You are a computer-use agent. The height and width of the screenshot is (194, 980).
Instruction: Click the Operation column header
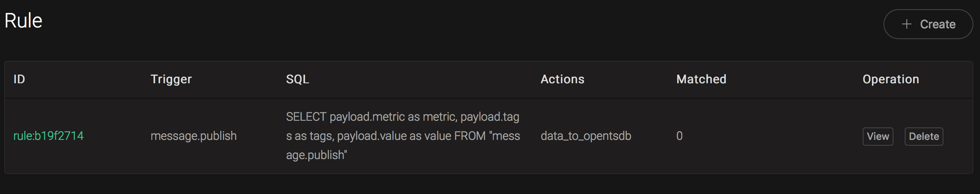tap(891, 79)
